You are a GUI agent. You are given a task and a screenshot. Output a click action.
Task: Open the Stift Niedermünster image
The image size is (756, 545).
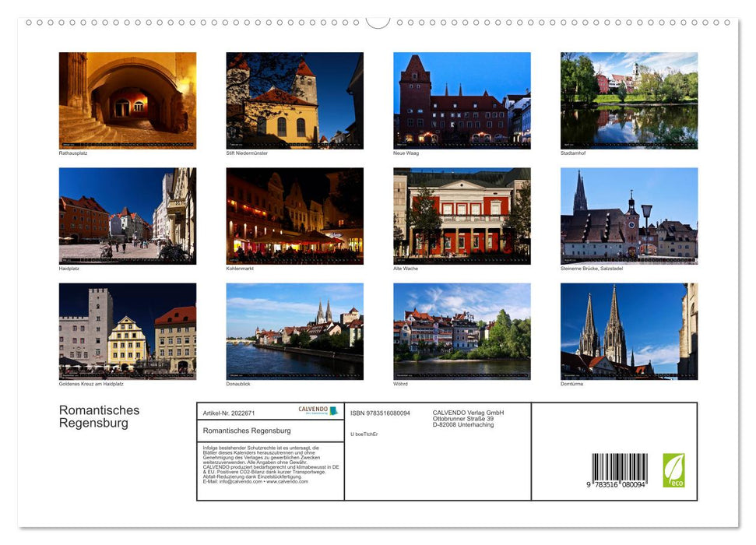[x=294, y=99]
